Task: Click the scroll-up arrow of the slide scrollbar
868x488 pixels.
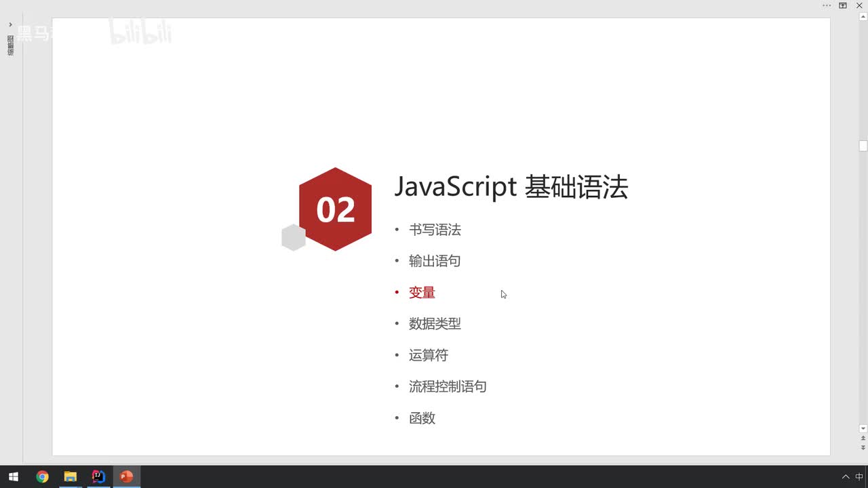Action: [x=863, y=17]
